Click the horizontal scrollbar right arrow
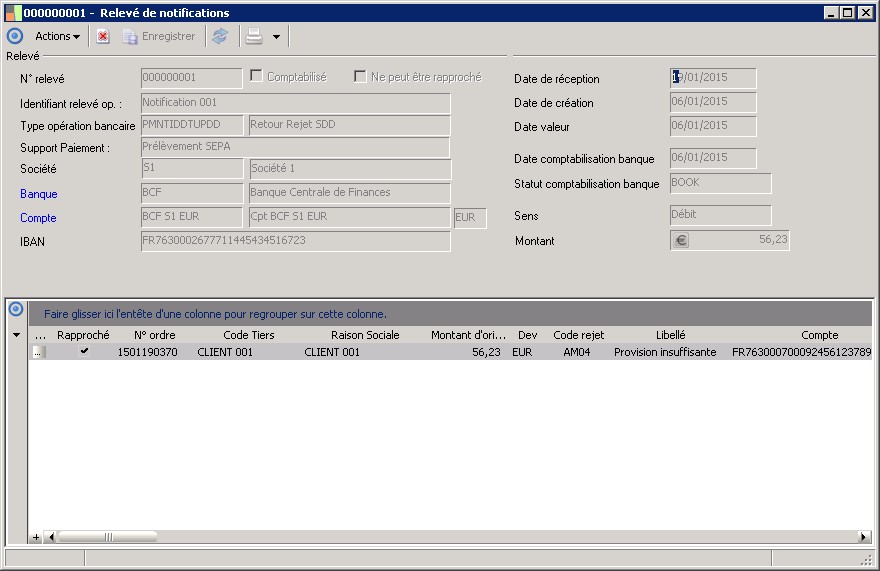The width and height of the screenshot is (880, 571). click(x=864, y=537)
